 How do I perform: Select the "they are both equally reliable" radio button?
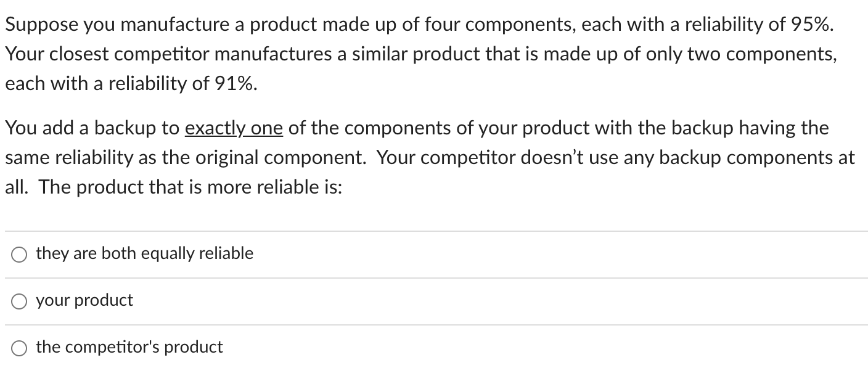[x=19, y=253]
